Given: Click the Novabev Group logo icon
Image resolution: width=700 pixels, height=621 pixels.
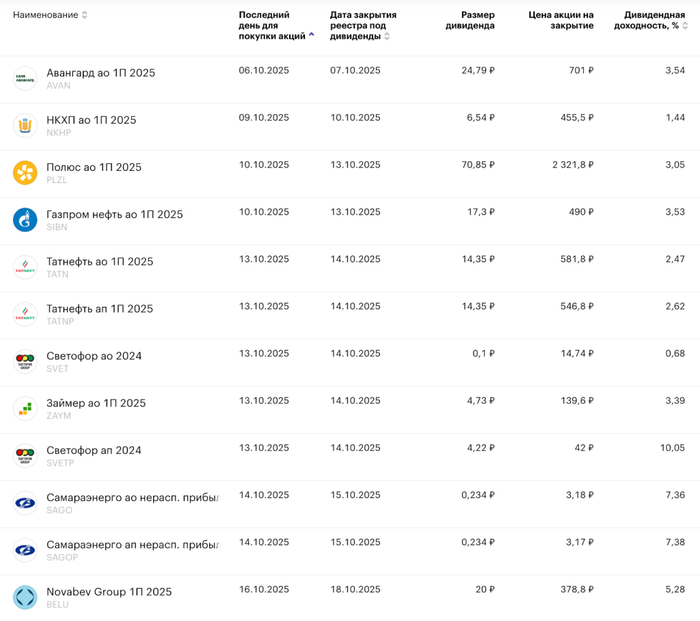Looking at the screenshot, I should coord(25,597).
